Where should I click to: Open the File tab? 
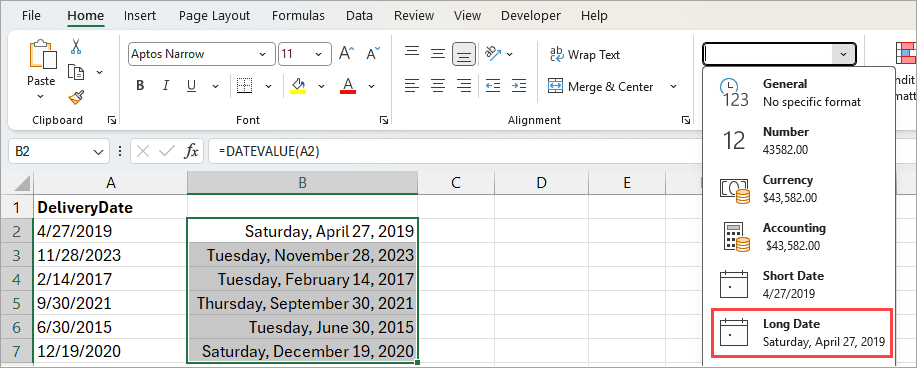32,16
